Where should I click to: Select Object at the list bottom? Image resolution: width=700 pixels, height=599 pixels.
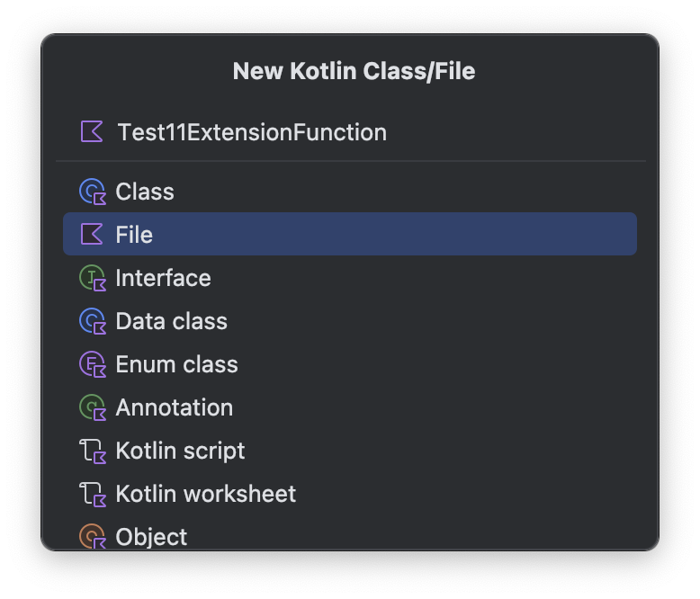(x=151, y=537)
